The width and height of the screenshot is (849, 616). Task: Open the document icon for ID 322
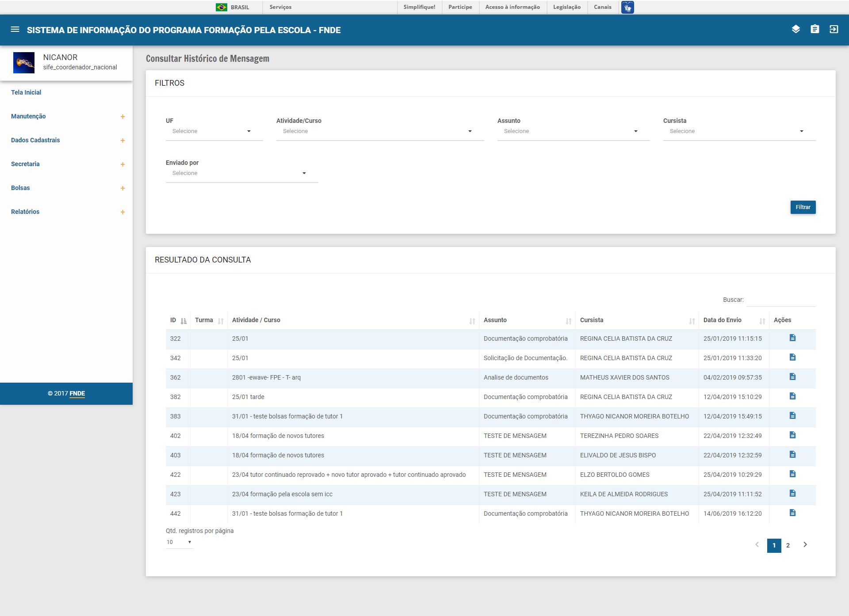(x=792, y=338)
